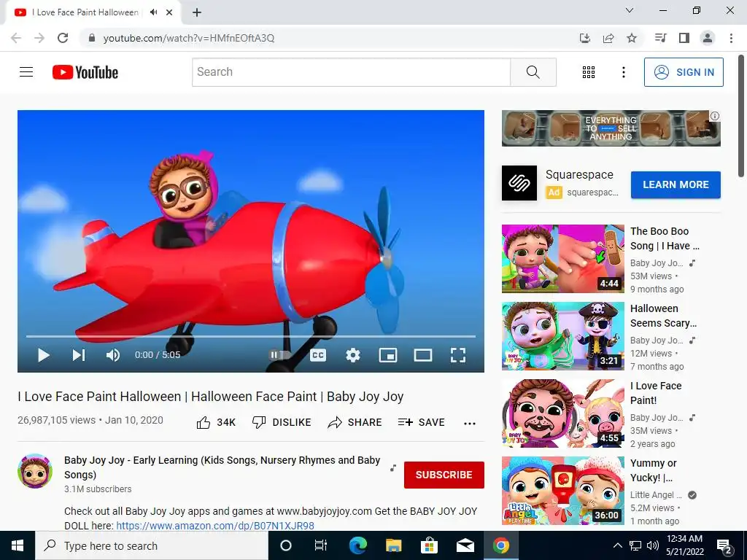Click the Squarespace banner ad image
Image resolution: width=747 pixels, height=560 pixels.
(x=611, y=128)
